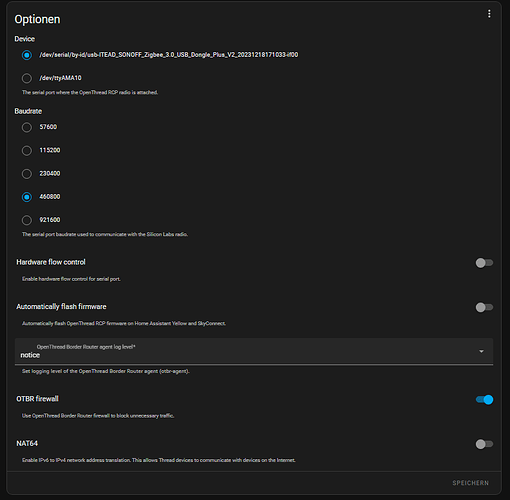Viewport: 510px width, 500px height.
Task: Click the Automatically flash firmware label
Action: [61, 307]
